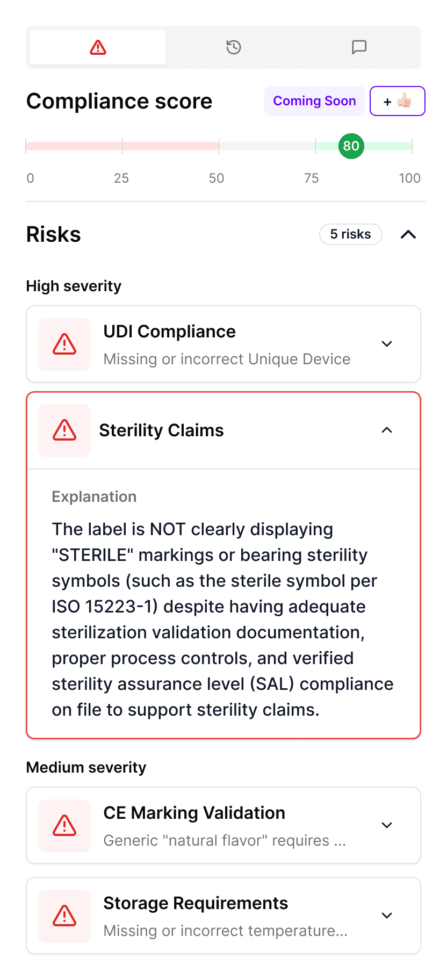Click the CE Marking Validation warning icon
The width and height of the screenshot is (447, 980).
pos(64,825)
